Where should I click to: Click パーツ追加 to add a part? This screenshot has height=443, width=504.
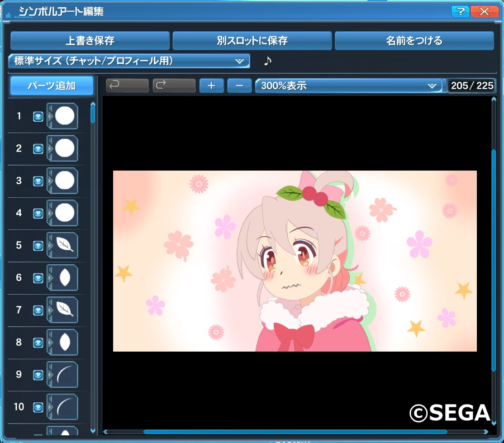(52, 86)
